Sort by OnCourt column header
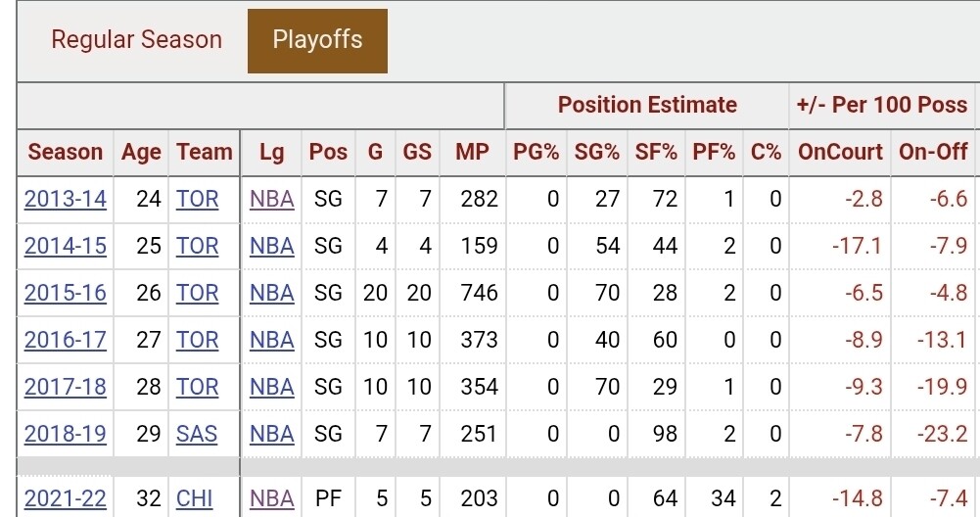The height and width of the screenshot is (517, 980). click(x=840, y=152)
